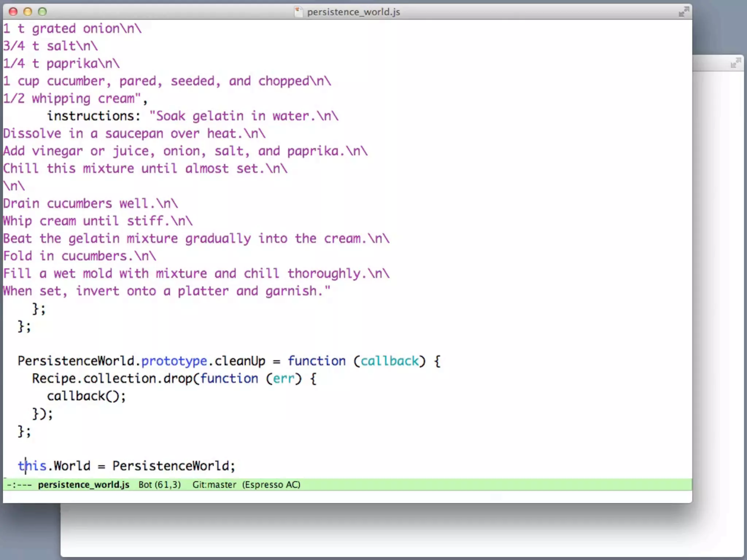
Task: Open the Git:master version control menu
Action: coord(214,485)
